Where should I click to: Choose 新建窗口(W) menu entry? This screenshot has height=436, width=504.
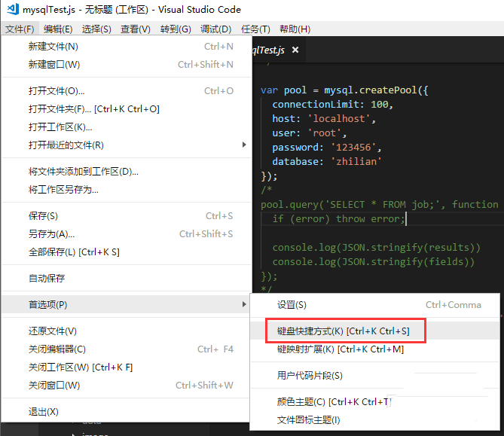[x=127, y=65]
